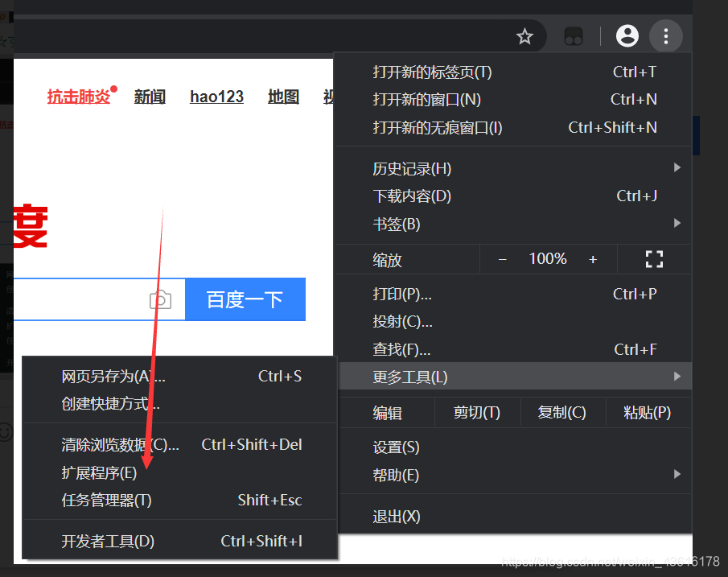Viewport: 728px width, 577px height.
Task: Open the 地图 link
Action: click(x=283, y=97)
